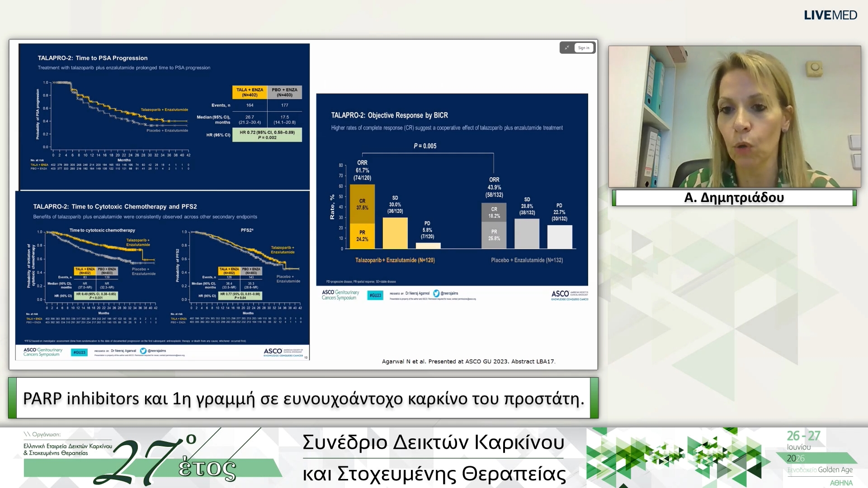Click the SD 30.0% (36/120) label
The height and width of the screenshot is (488, 868).
pos(395,205)
